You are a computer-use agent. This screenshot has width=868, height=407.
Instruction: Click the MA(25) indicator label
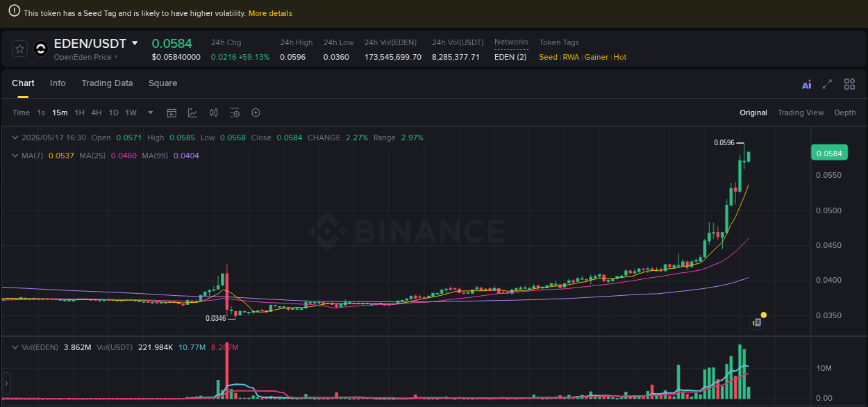pyautogui.click(x=92, y=156)
